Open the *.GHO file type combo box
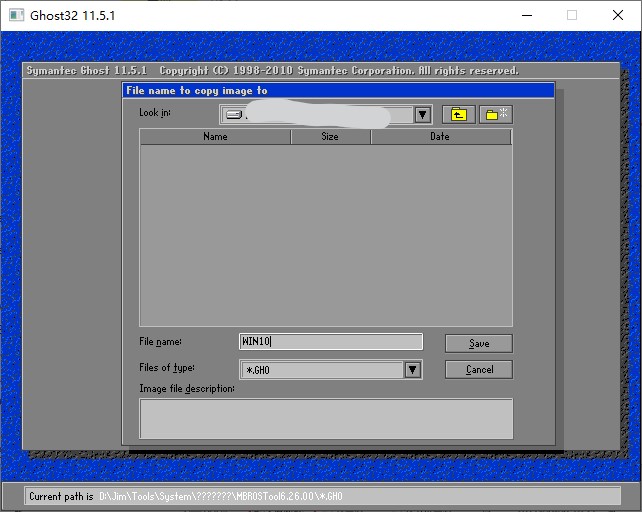Screen dimensions: 642x512 tap(330, 370)
